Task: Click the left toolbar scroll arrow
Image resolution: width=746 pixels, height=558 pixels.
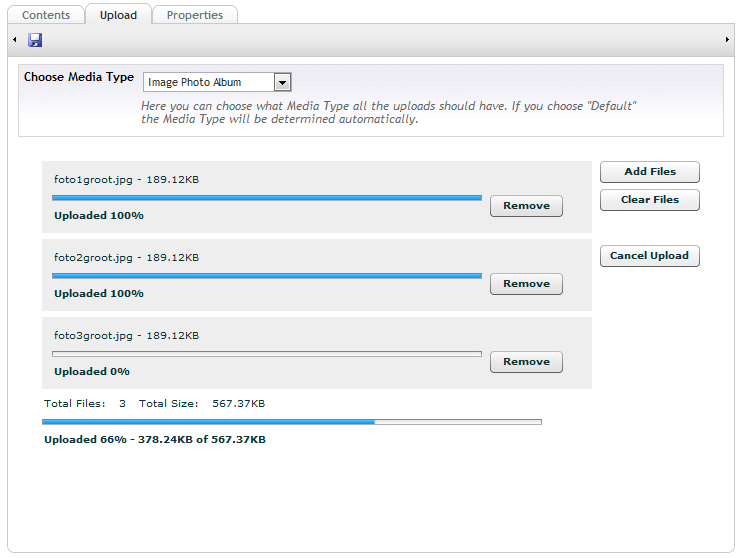Action: point(15,39)
